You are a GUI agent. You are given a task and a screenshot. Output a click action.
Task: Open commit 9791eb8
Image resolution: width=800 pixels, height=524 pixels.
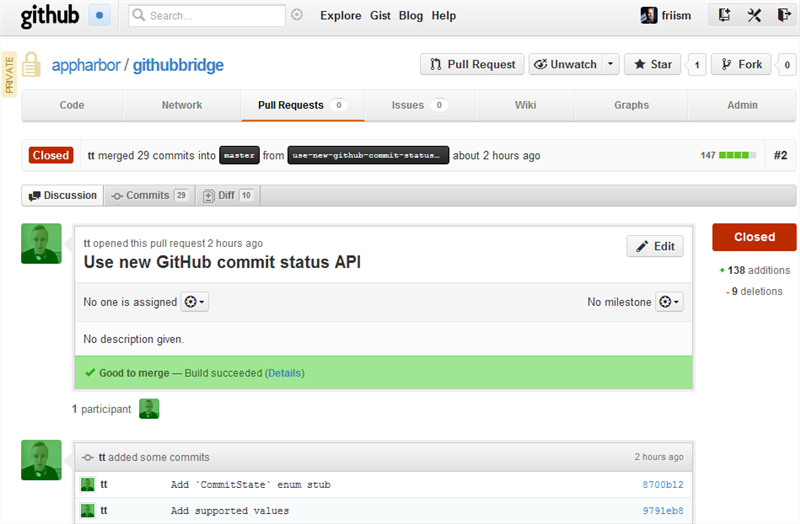tap(663, 511)
